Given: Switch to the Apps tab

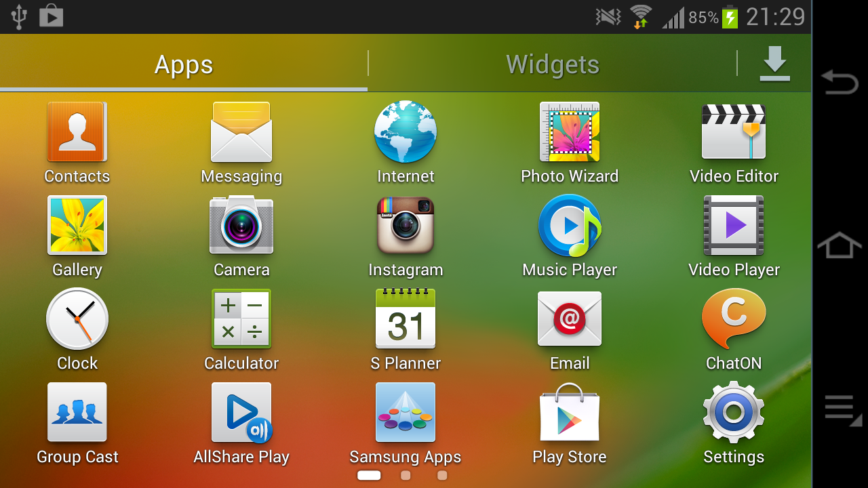Looking at the screenshot, I should 184,64.
